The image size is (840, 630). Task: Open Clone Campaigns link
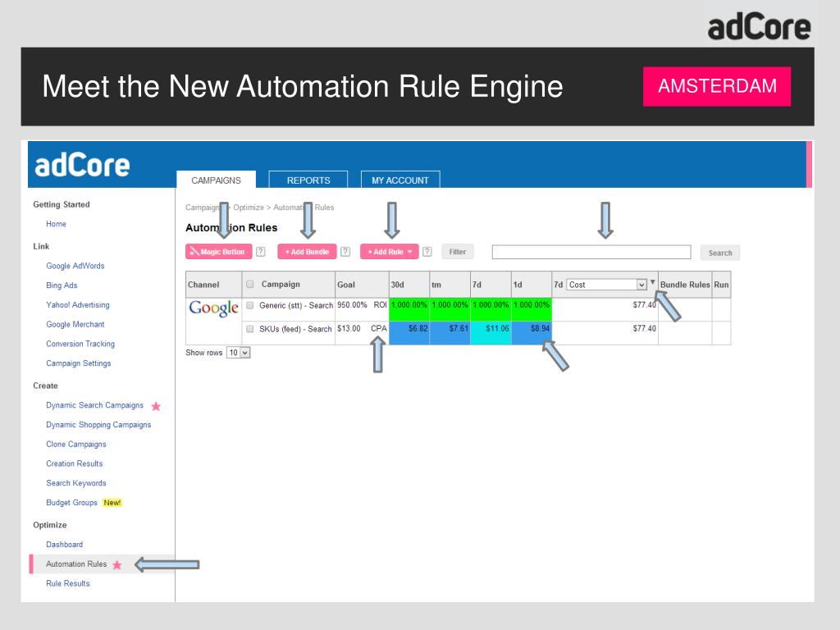point(76,444)
